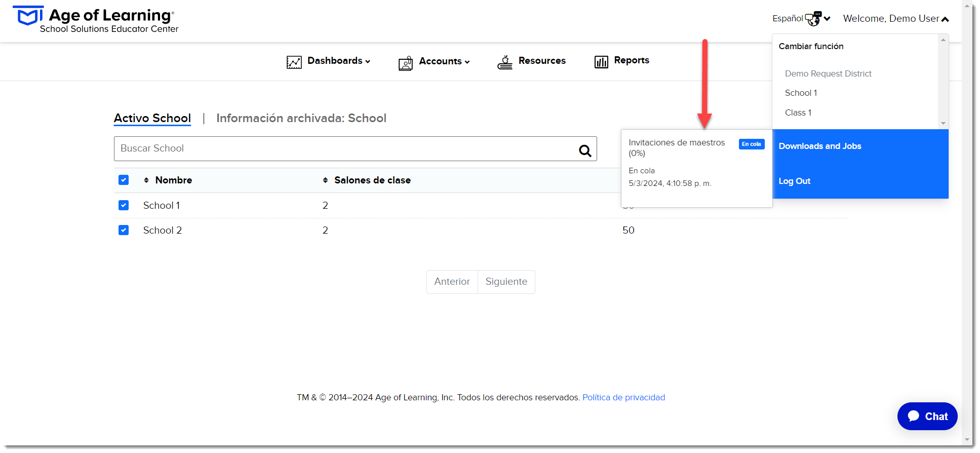Click the En cola status badge
This screenshot has width=980, height=453.
tap(752, 144)
